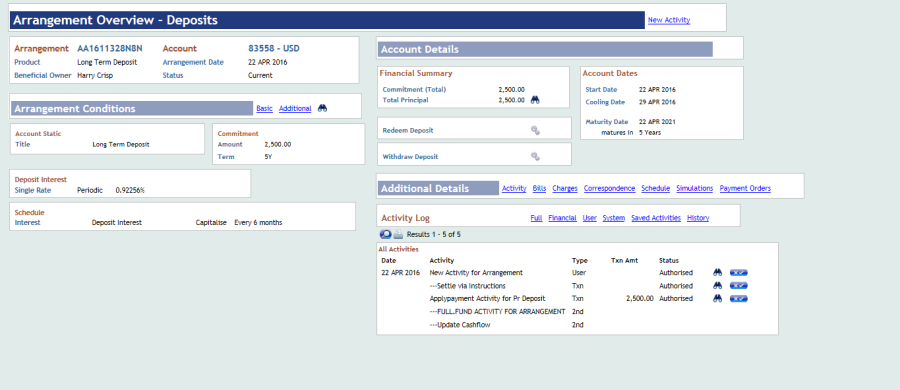The height and width of the screenshot is (390, 900).
Task: View the New Activity for Arrangement entry
Action: coord(717,273)
